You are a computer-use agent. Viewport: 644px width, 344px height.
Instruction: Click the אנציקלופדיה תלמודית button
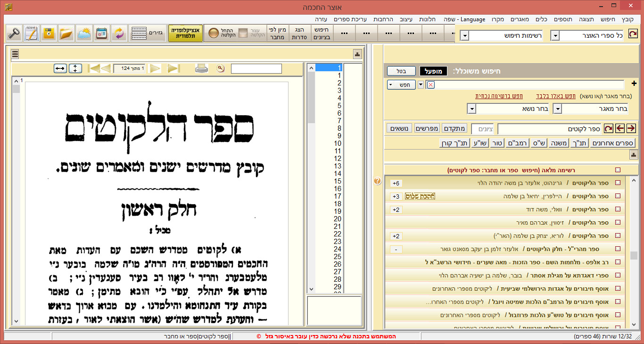tap(185, 33)
